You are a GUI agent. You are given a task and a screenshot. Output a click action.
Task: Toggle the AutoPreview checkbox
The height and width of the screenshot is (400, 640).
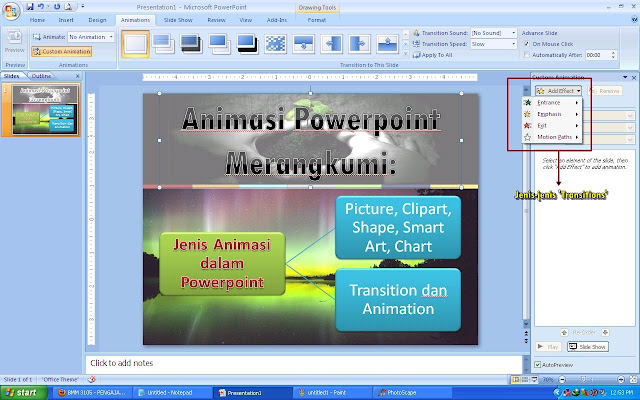pyautogui.click(x=538, y=364)
